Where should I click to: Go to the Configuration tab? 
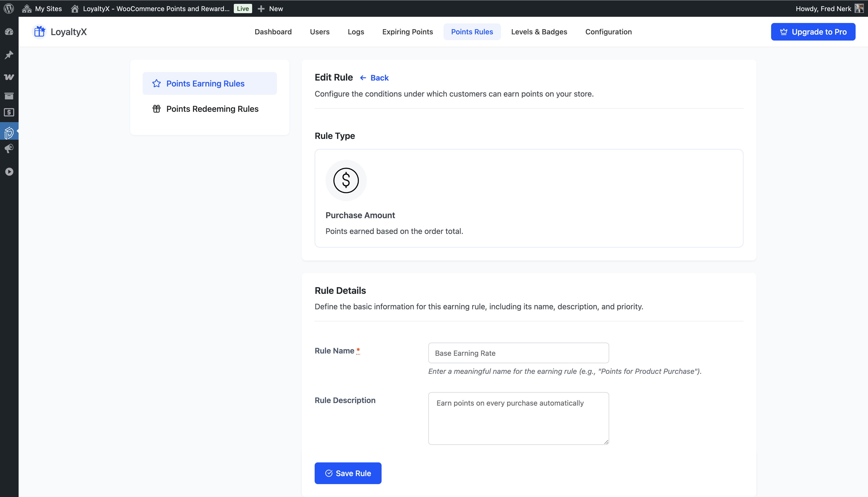point(608,32)
